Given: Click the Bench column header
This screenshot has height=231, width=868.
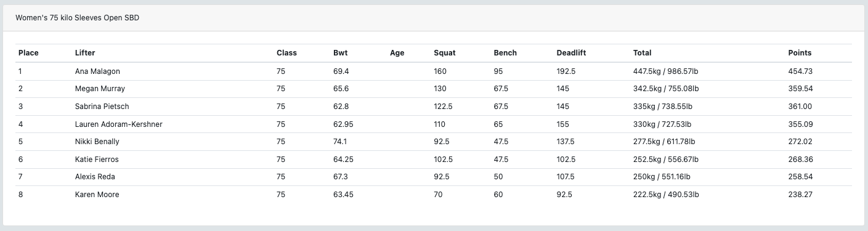Looking at the screenshot, I should coord(505,53).
